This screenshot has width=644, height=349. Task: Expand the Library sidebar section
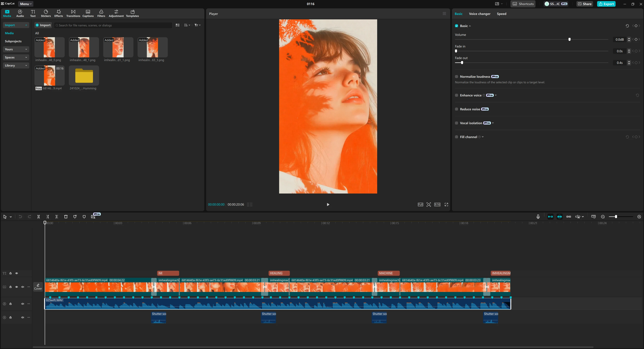pyautogui.click(x=16, y=65)
